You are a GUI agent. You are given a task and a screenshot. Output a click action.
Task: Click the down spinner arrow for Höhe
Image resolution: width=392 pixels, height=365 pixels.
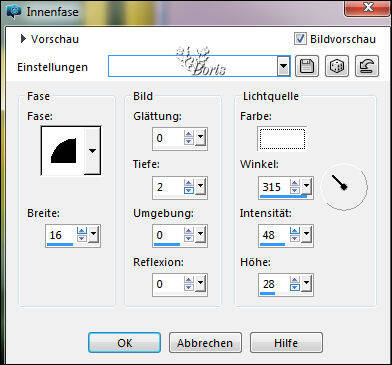coord(295,288)
